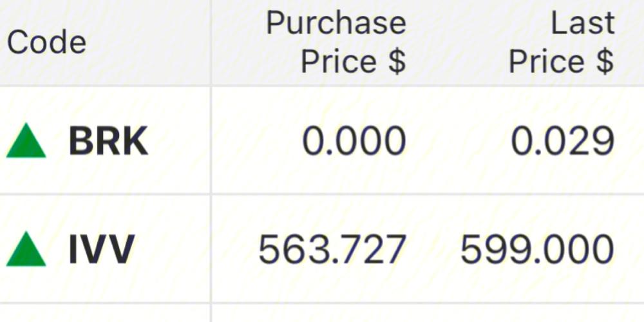Click the green up arrow beside IVV
This screenshot has width=644, height=322.
[26, 249]
